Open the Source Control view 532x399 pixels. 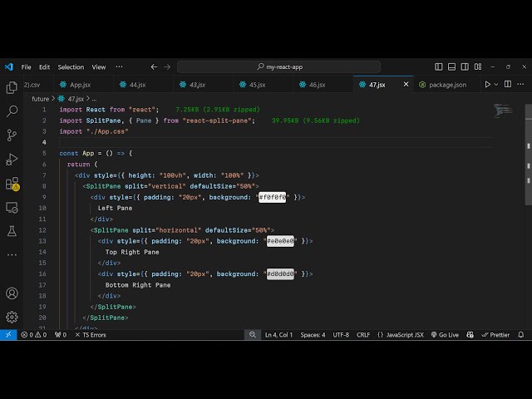point(12,135)
